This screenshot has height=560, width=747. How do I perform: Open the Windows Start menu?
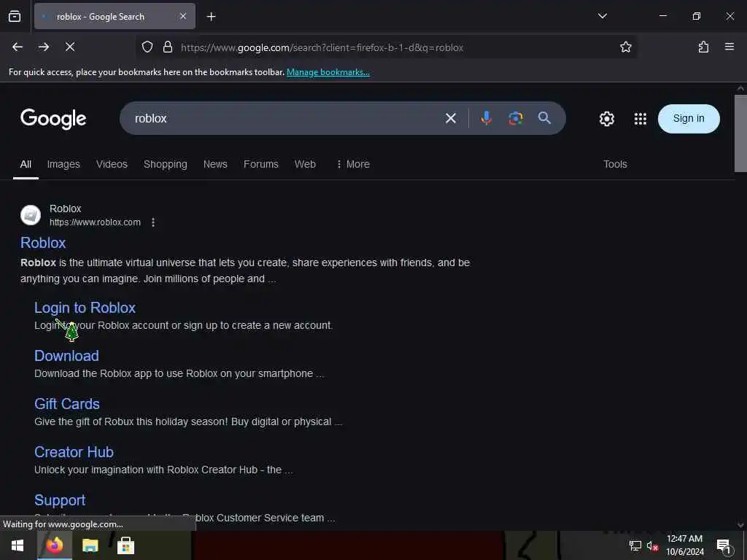point(18,545)
